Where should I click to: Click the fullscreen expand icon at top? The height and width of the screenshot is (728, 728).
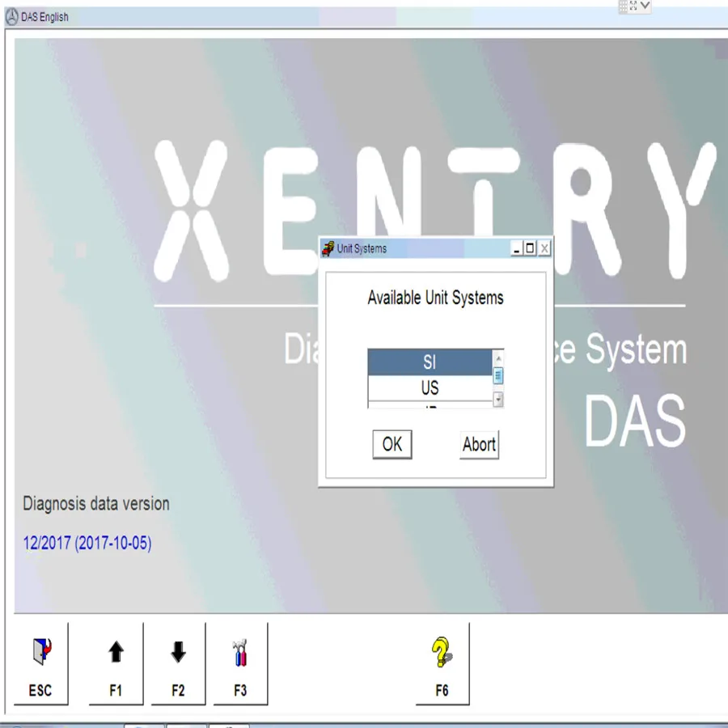(633, 6)
